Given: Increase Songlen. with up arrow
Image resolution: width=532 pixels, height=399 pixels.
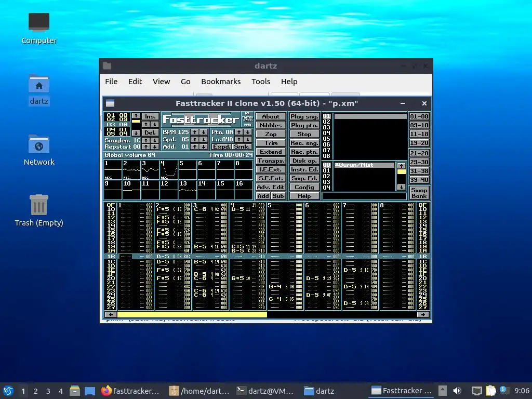Looking at the screenshot, I should [146, 140].
